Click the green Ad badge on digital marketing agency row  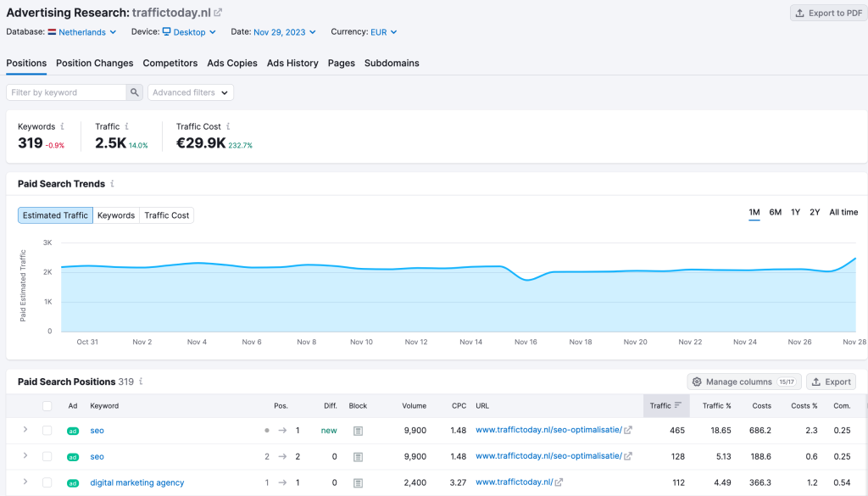click(73, 482)
